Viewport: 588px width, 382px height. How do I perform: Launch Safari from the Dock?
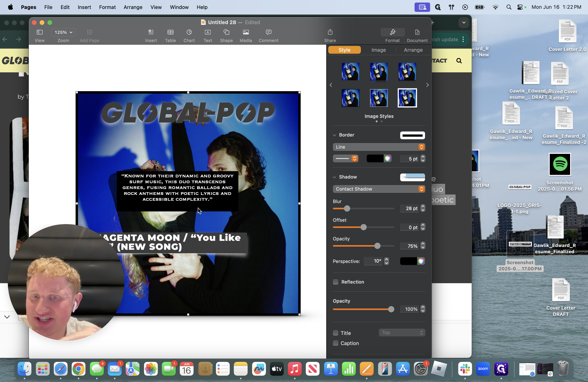pyautogui.click(x=60, y=369)
